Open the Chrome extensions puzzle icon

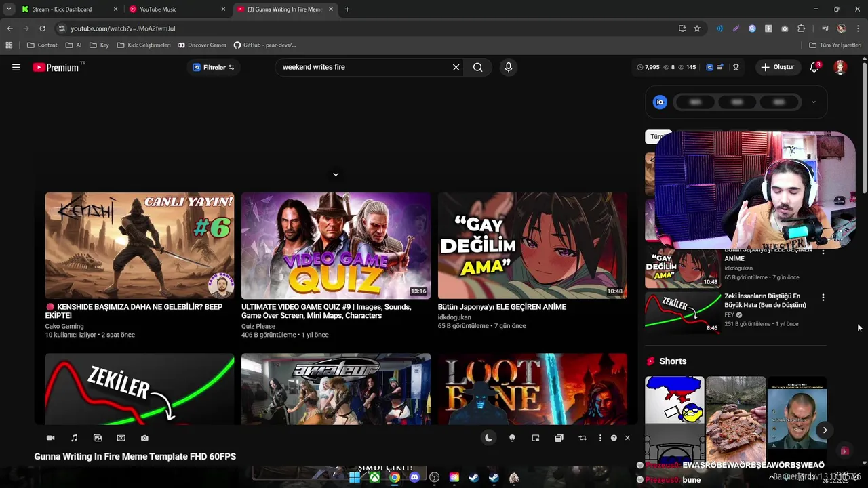click(x=801, y=28)
